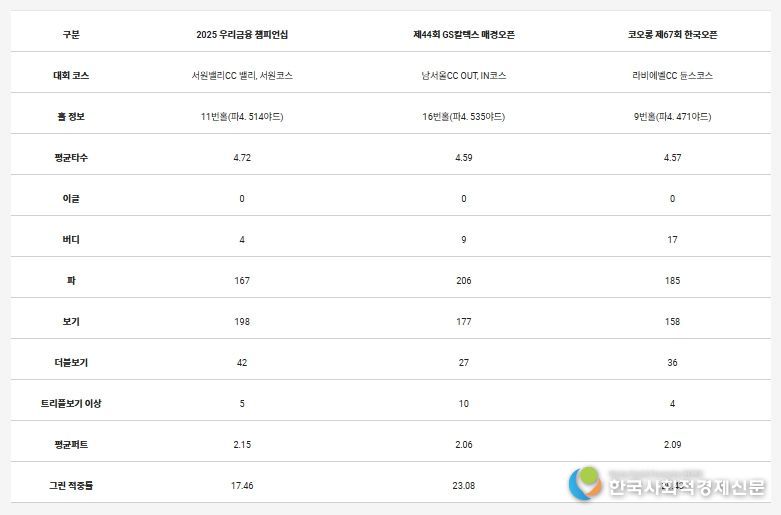Select the 대회 코스 row label

coord(70,75)
